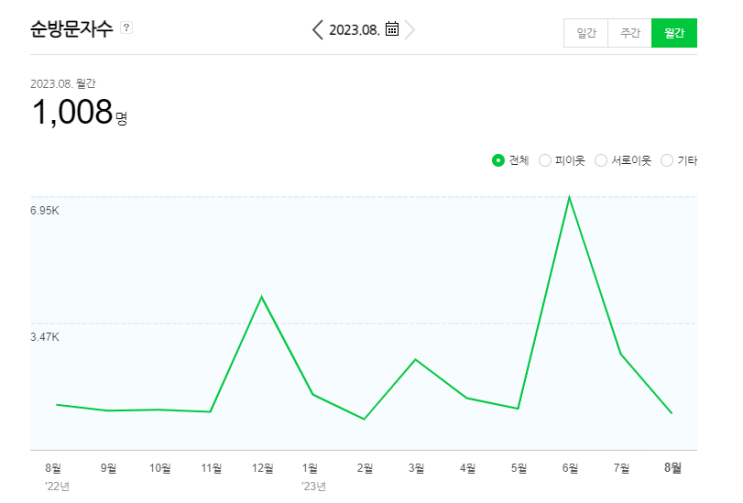
Task: Click the 5월 x-axis label
Action: [519, 468]
